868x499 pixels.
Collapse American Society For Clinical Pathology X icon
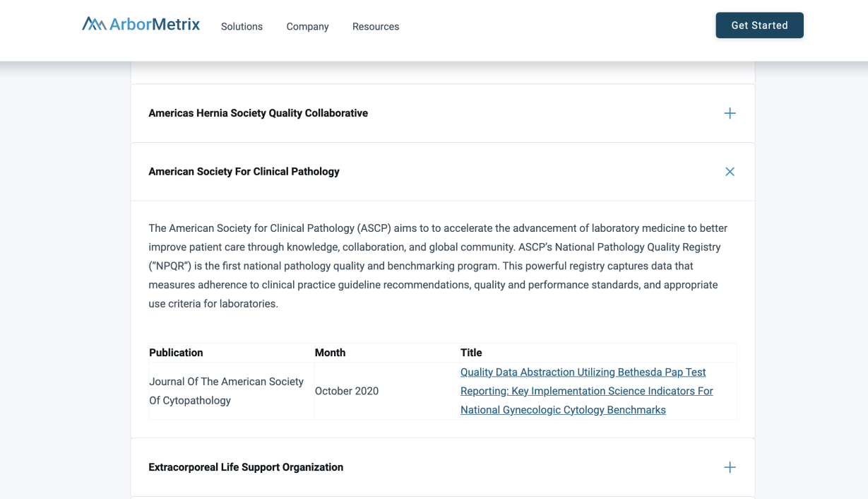click(730, 172)
